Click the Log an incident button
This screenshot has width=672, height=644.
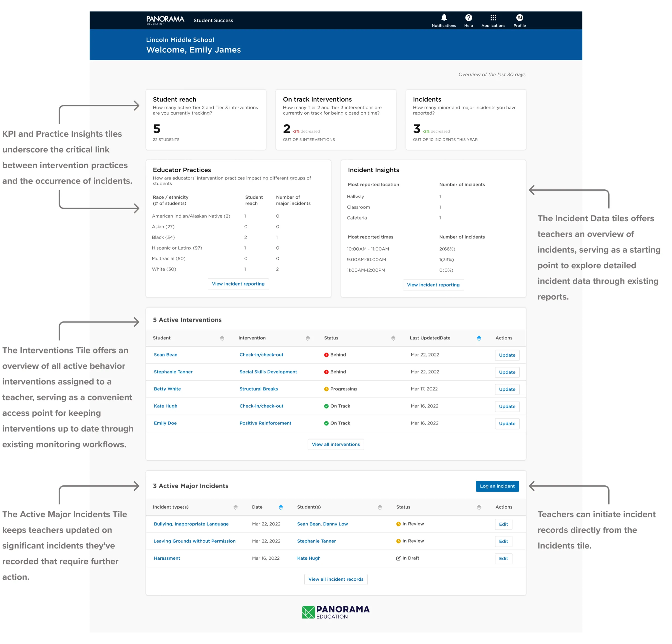497,486
